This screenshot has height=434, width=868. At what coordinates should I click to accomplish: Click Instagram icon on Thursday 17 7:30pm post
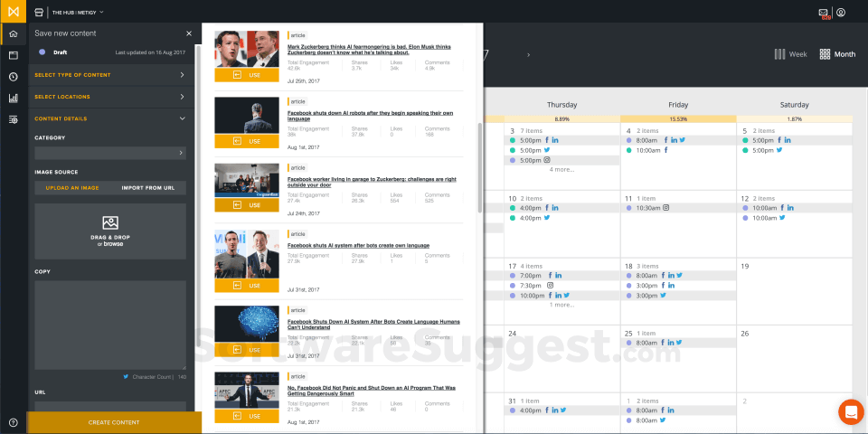[550, 285]
